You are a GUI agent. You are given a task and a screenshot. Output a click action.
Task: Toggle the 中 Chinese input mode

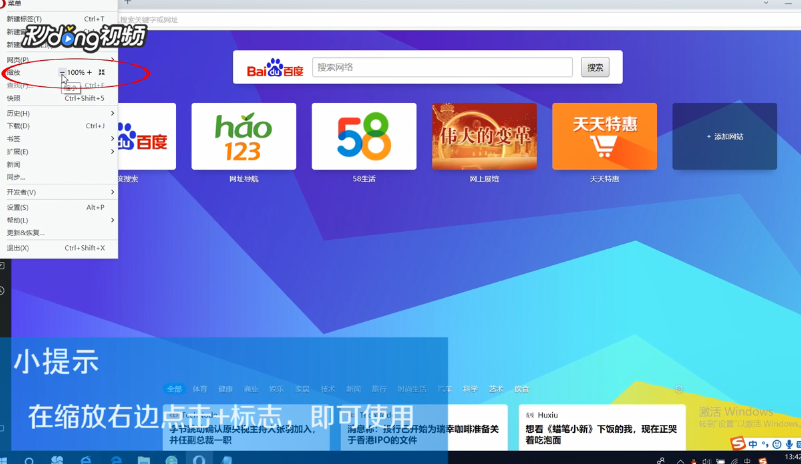(753, 444)
